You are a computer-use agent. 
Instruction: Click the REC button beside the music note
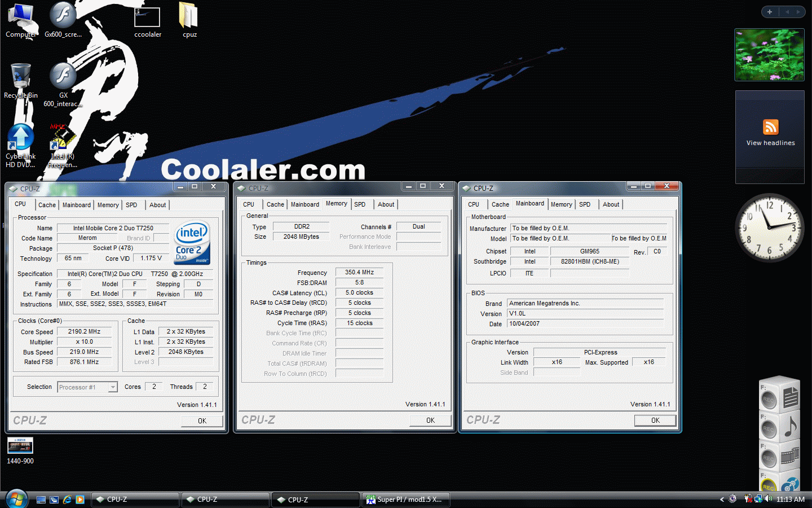[769, 429]
